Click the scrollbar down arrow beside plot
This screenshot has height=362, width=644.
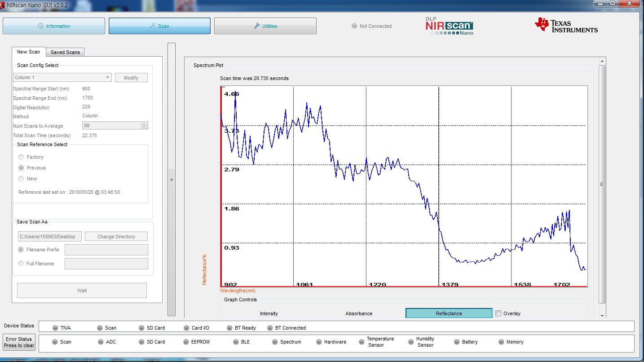tap(602, 315)
